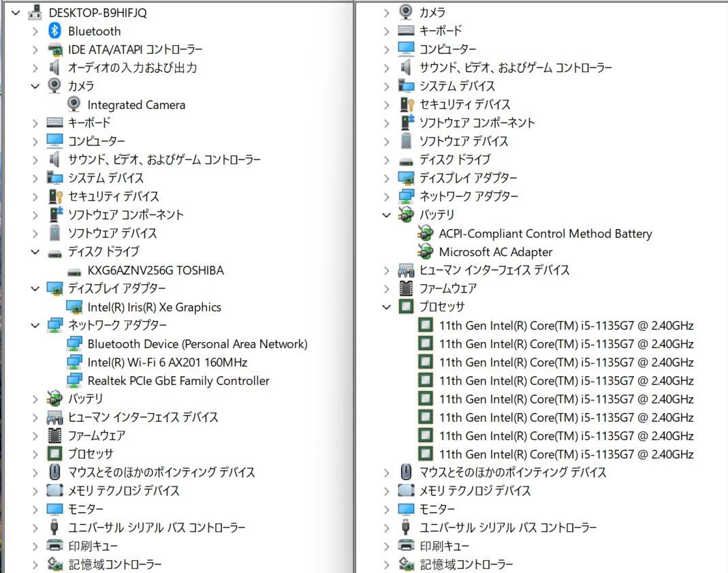This screenshot has height=573, width=728.
Task: Select Intel(R) Iris(R) Xe Graphics entry
Action: click(154, 307)
